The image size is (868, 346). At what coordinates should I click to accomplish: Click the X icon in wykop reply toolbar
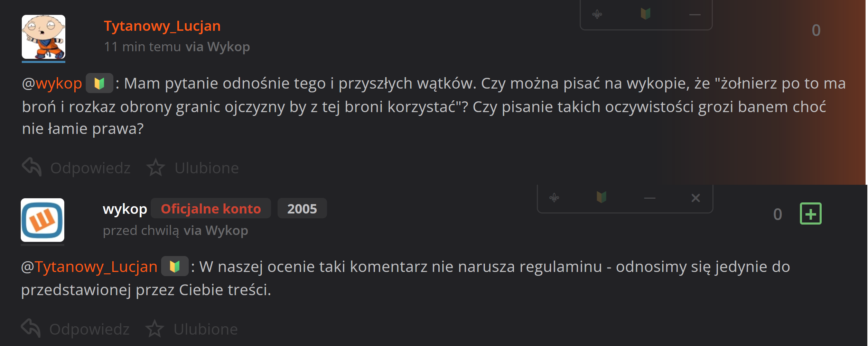tap(696, 198)
